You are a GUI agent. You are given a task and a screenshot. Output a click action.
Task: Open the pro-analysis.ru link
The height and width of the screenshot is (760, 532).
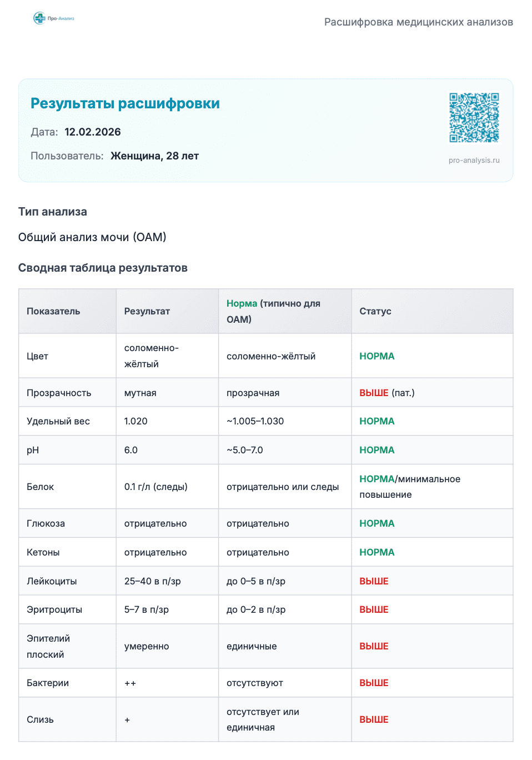point(474,161)
